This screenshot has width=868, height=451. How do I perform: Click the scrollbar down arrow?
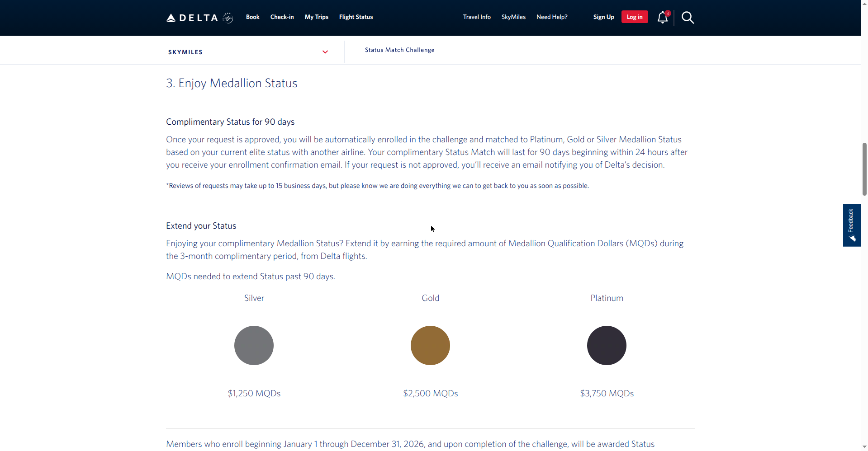pos(864,447)
